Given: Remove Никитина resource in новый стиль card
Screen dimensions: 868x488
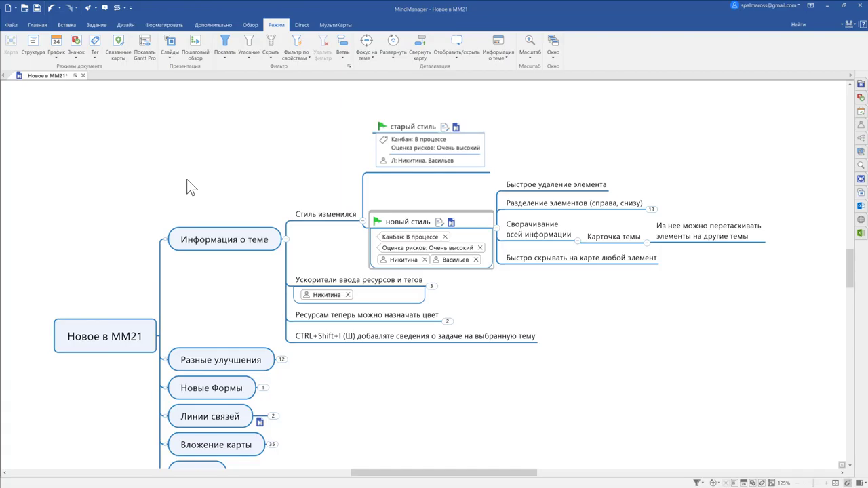Looking at the screenshot, I should pyautogui.click(x=425, y=260).
